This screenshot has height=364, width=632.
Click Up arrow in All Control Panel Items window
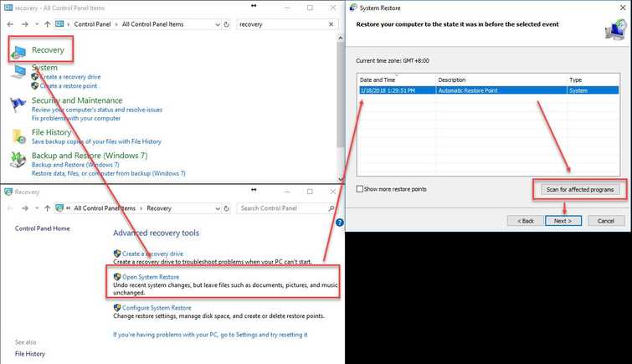pos(47,24)
